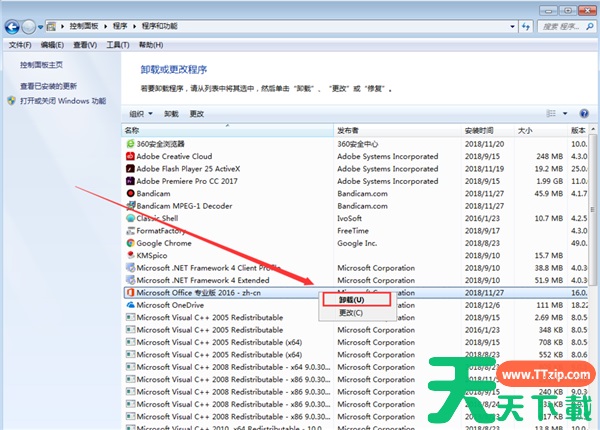Screen dimensions: 600x430
Task: Click publisher IvoSoft cell
Action: pos(349,218)
